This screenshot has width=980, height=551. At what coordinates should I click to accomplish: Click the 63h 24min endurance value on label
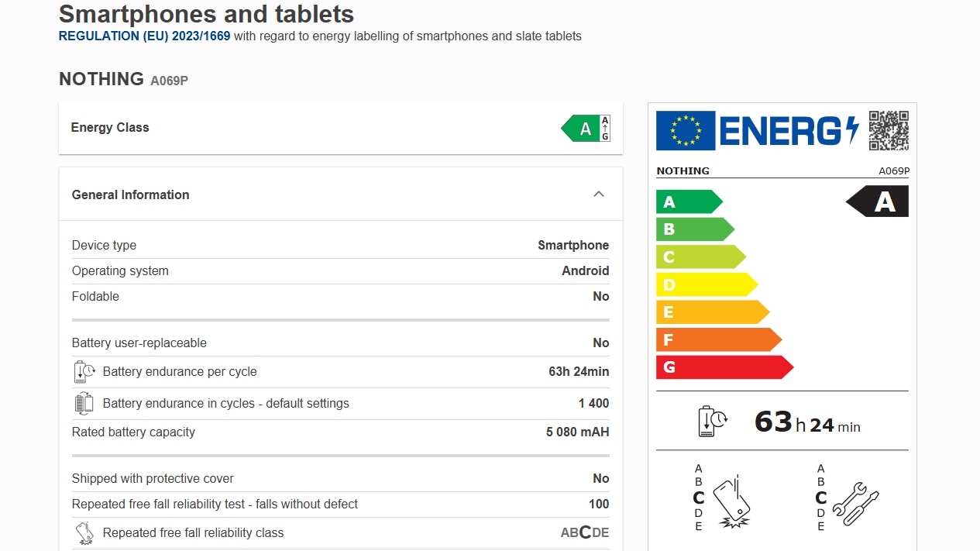point(806,423)
